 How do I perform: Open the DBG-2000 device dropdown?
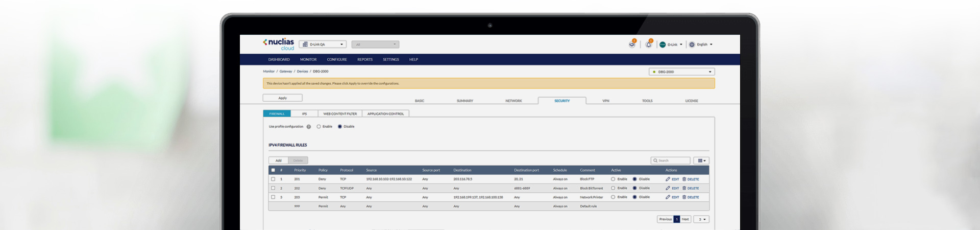click(681, 72)
